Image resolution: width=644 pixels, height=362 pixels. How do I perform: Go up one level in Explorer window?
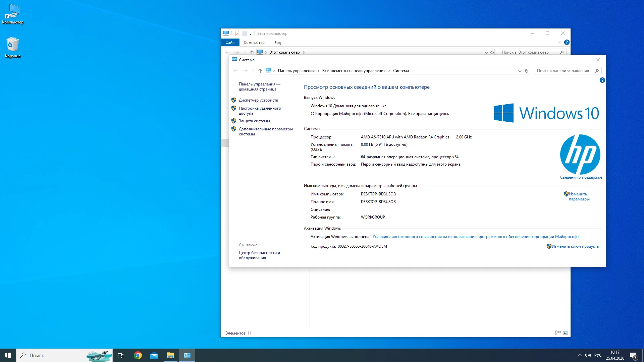[x=252, y=52]
